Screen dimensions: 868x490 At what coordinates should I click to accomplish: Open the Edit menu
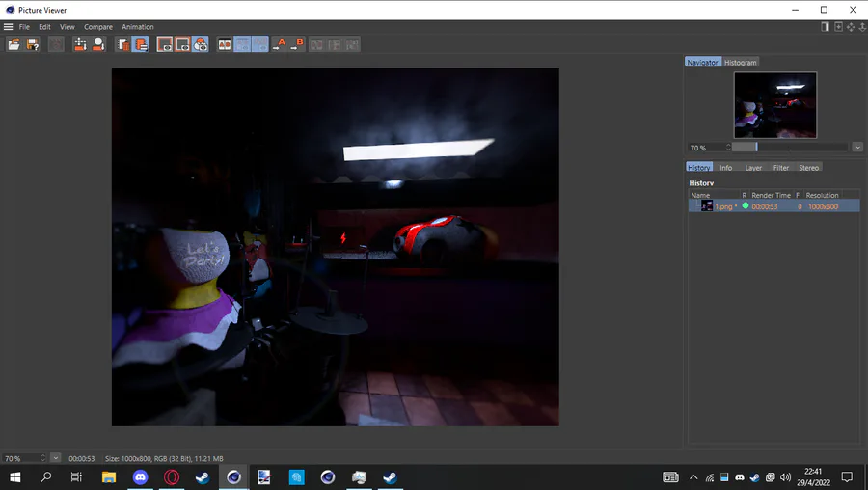click(x=44, y=27)
